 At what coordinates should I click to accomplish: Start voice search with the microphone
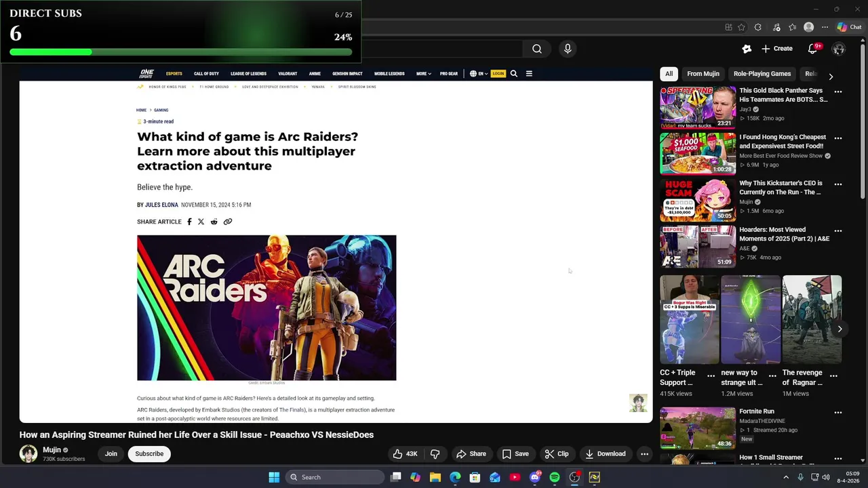point(568,49)
